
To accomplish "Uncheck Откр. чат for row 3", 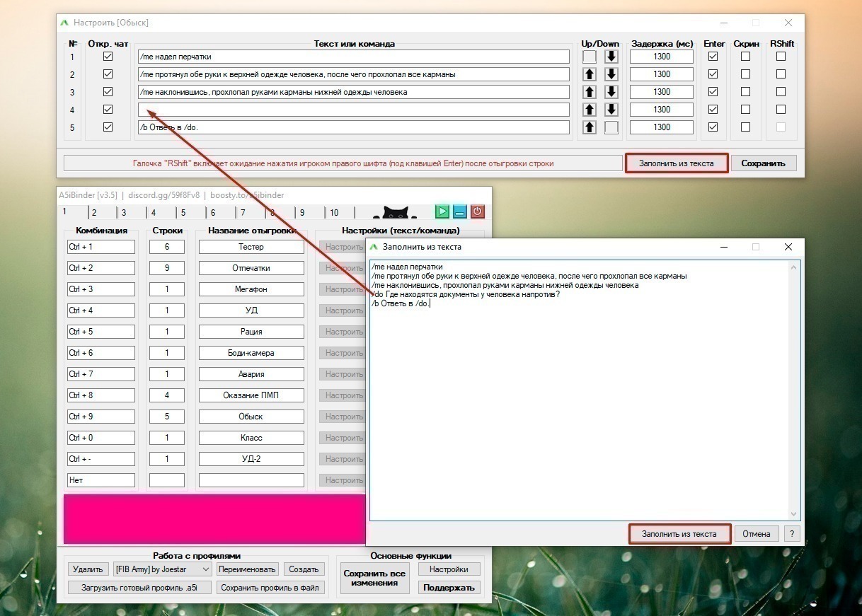I will point(108,91).
